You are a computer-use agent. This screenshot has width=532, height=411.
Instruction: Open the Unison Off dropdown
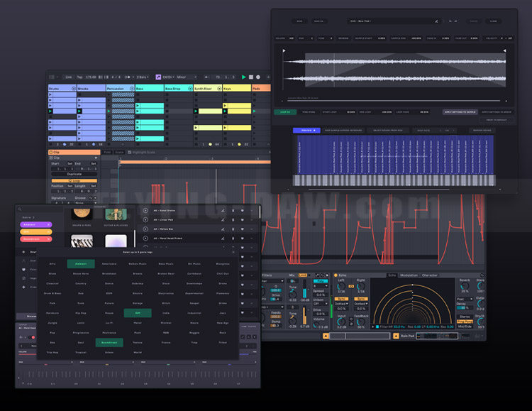(x=321, y=304)
